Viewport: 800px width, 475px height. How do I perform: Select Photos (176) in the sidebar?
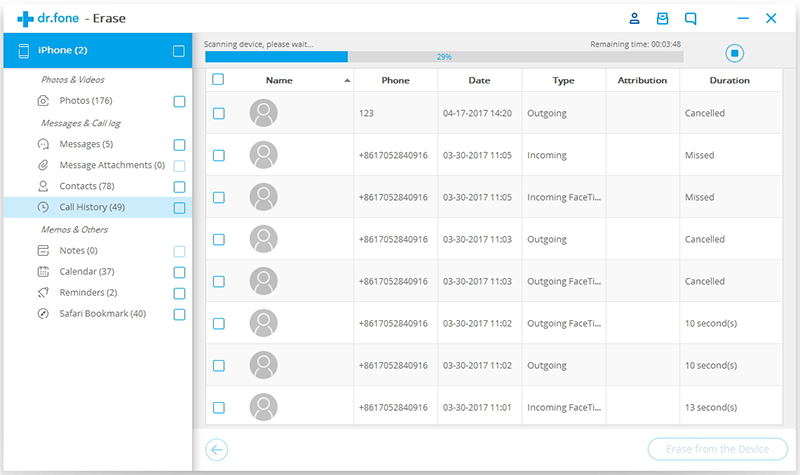(86, 101)
